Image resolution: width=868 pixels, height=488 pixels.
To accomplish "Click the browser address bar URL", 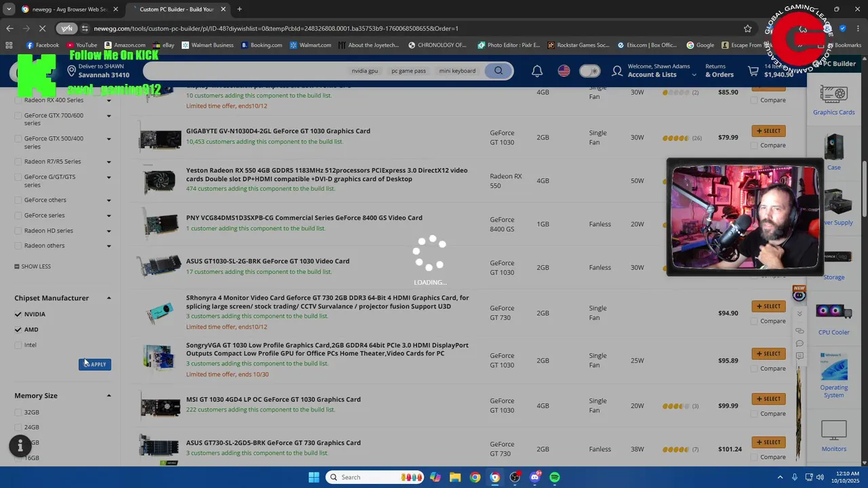I will click(x=276, y=28).
